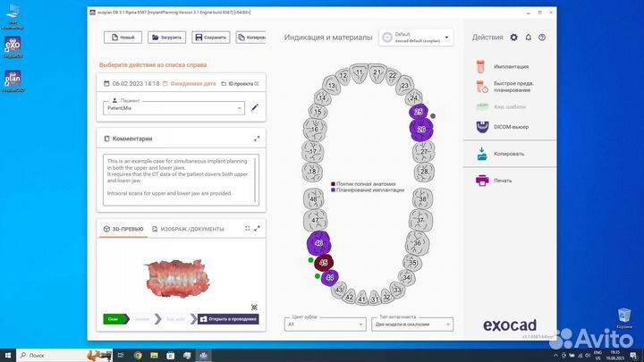Click the calendar icon beside 06.02.2023 14:18
Screen dimensions: 644x362
pos(106,84)
